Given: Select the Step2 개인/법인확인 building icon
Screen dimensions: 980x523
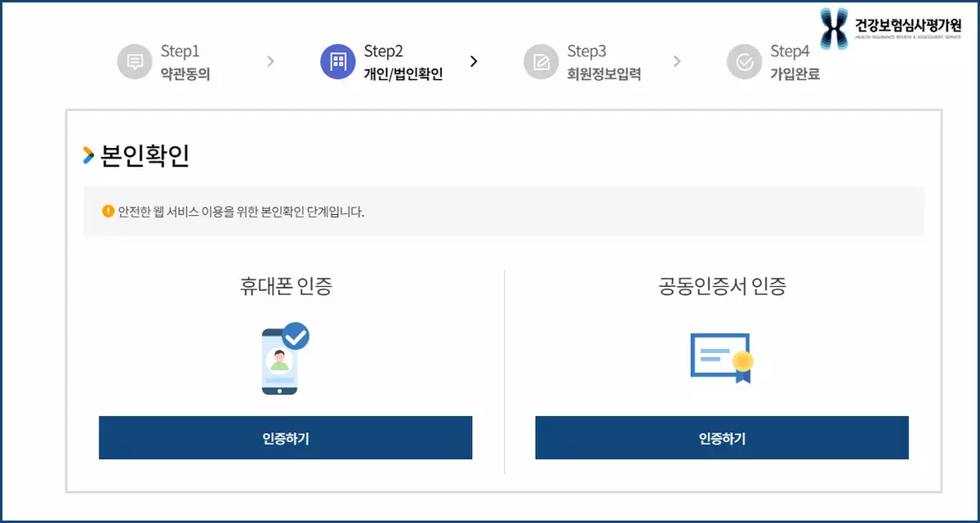Looking at the screenshot, I should [336, 60].
